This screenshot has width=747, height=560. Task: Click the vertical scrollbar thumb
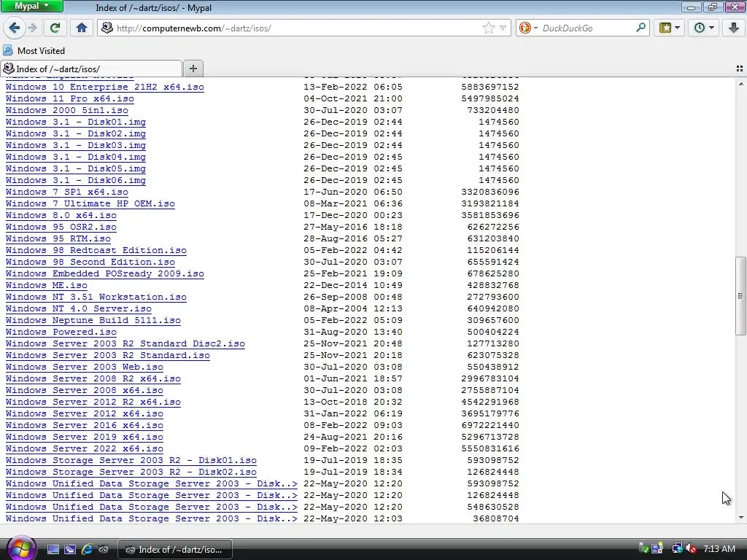740,296
